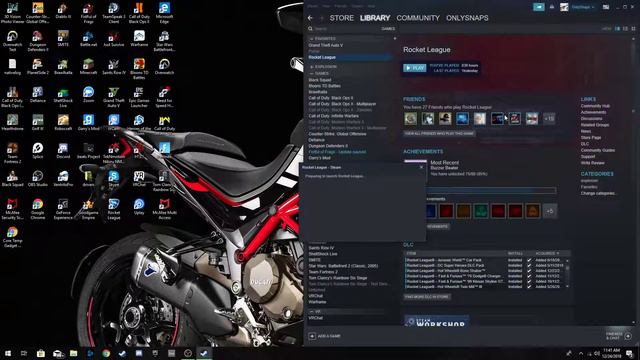Click the DLC list scrollbar

[567, 273]
